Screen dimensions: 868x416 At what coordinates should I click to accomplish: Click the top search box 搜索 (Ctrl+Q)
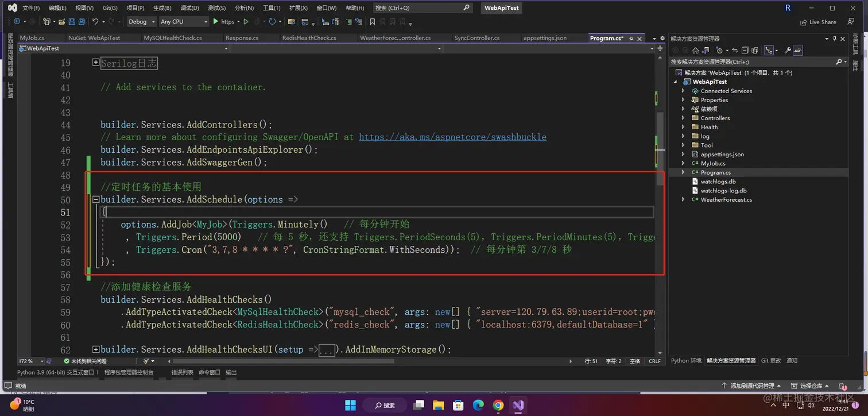[423, 8]
